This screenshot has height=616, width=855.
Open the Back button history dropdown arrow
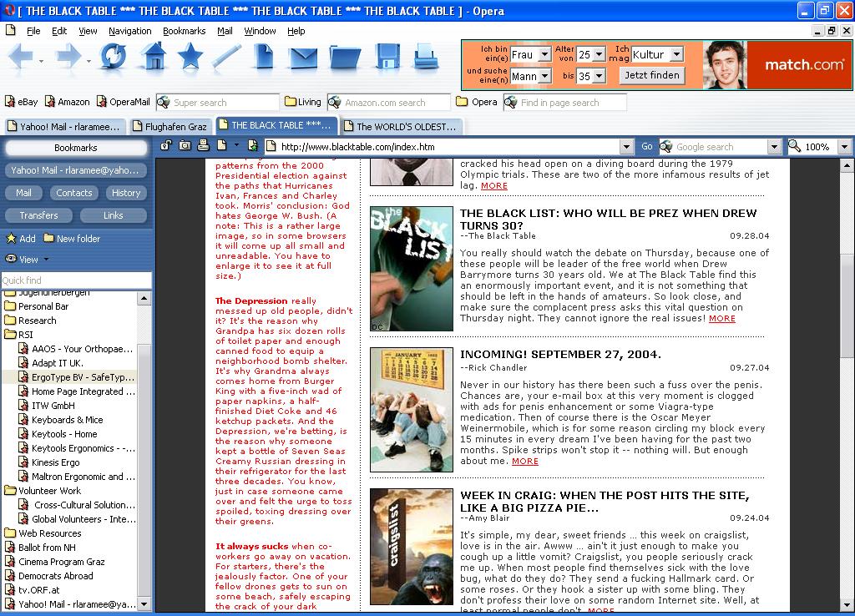pyautogui.click(x=42, y=61)
